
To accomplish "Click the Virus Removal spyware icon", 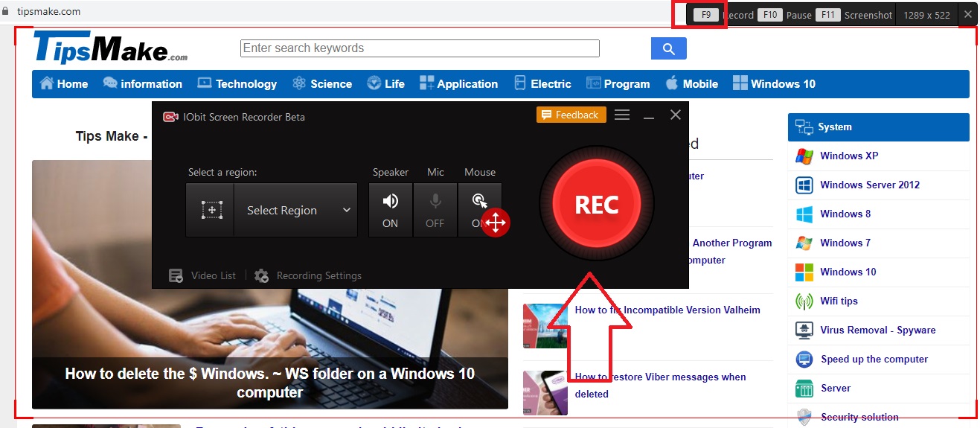I will pyautogui.click(x=804, y=330).
